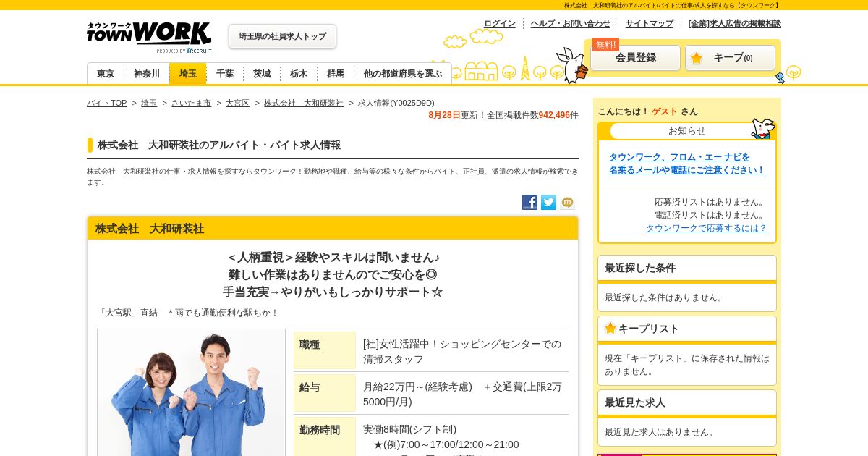868x456 pixels.
Task: Click the キープリスト heading
Action: [687, 329]
